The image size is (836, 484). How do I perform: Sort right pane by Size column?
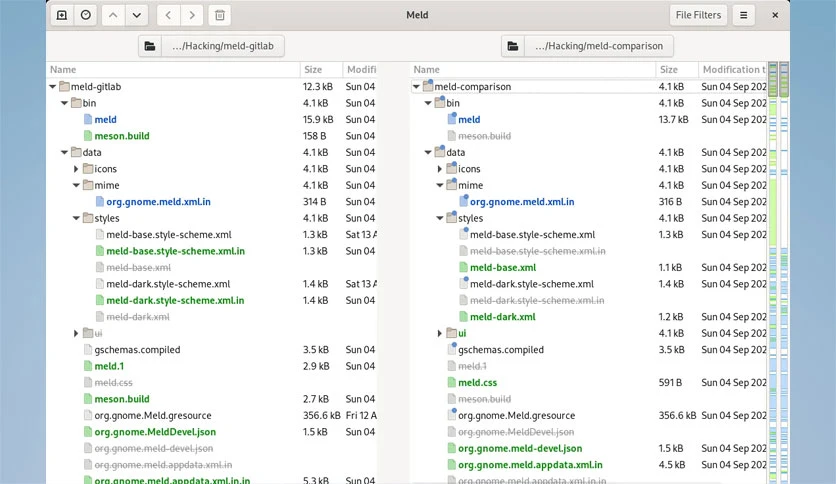[677, 69]
